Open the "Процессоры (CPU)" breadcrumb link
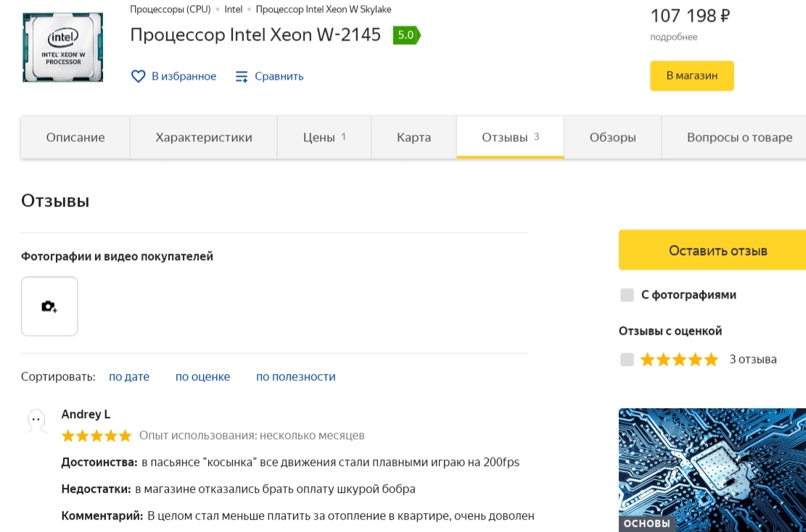 pos(170,9)
